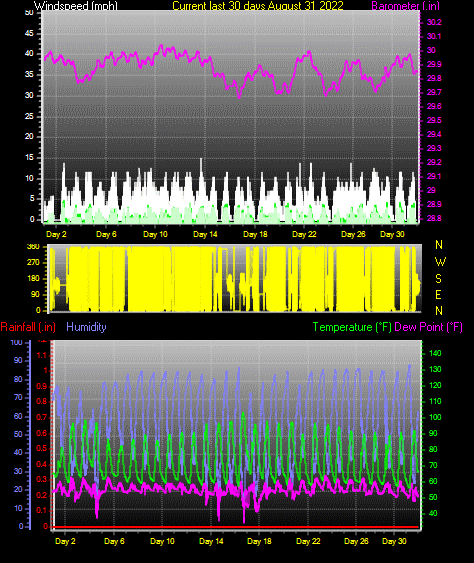Click 35 on the windspeed axis

29,75
